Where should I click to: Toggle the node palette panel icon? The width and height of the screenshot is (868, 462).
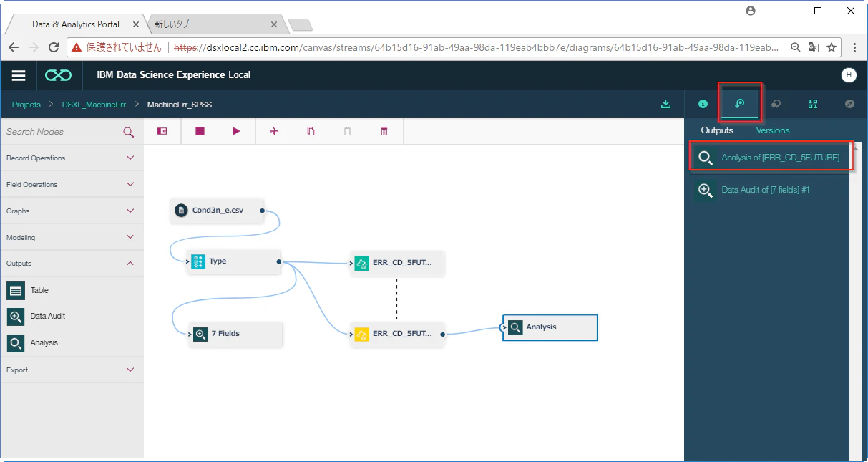click(162, 132)
